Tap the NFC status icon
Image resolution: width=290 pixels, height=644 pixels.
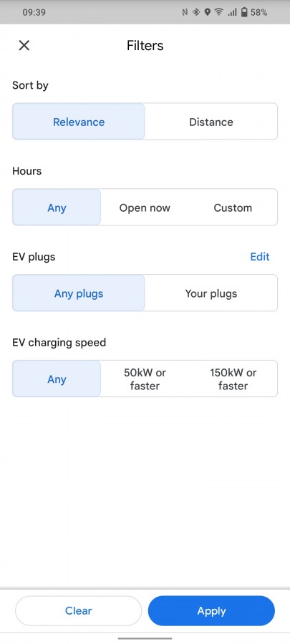185,12
